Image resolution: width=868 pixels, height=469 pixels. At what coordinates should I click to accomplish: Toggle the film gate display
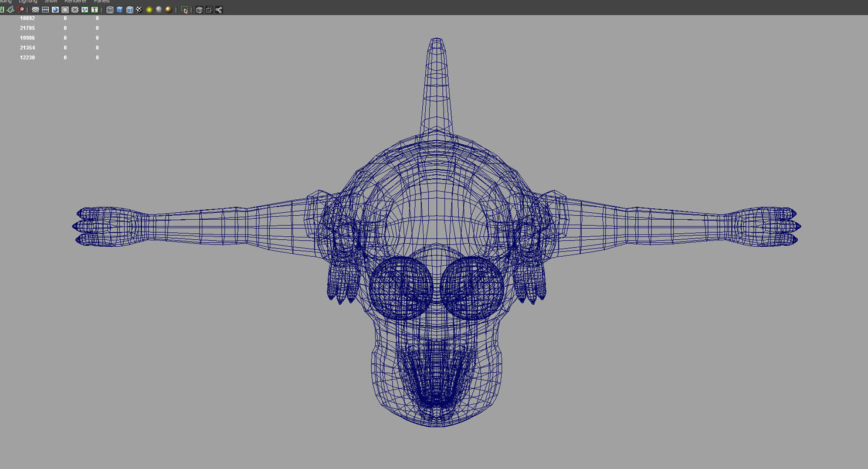click(x=45, y=10)
